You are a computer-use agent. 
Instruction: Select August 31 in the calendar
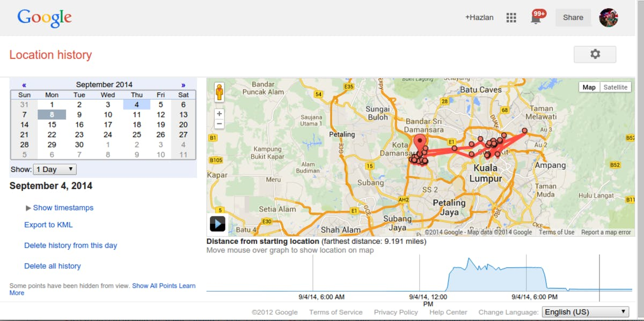click(x=24, y=104)
